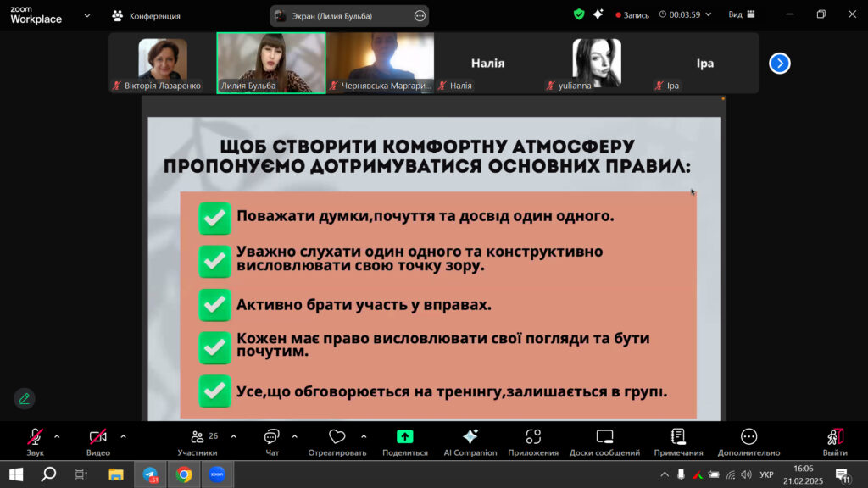Open Google Chrome on taskbar
The width and height of the screenshot is (868, 488).
point(184,474)
